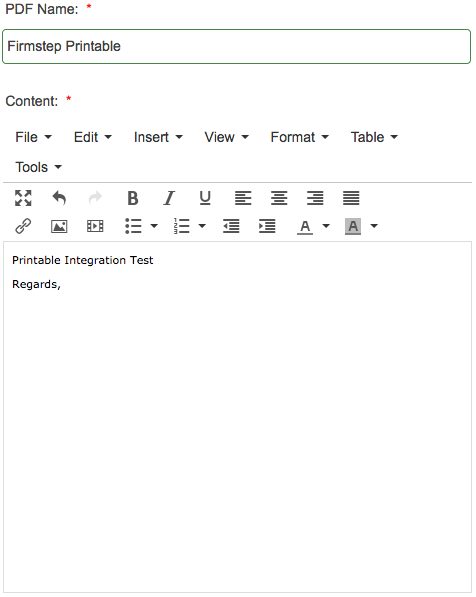Insert a video or media

(x=95, y=226)
